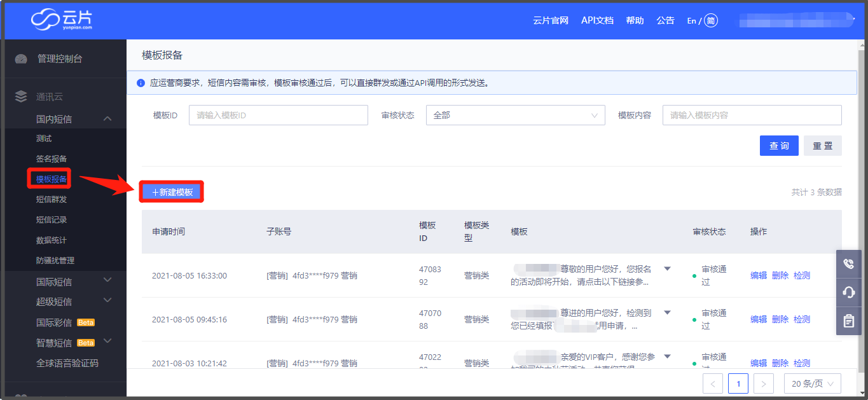Collapse the 国内短信 menu section
This screenshot has width=868, height=400.
107,119
